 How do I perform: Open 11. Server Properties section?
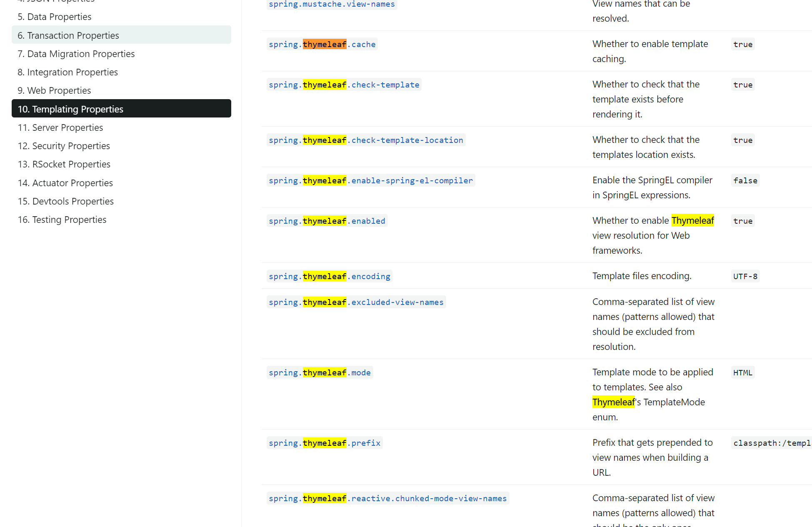coord(60,127)
